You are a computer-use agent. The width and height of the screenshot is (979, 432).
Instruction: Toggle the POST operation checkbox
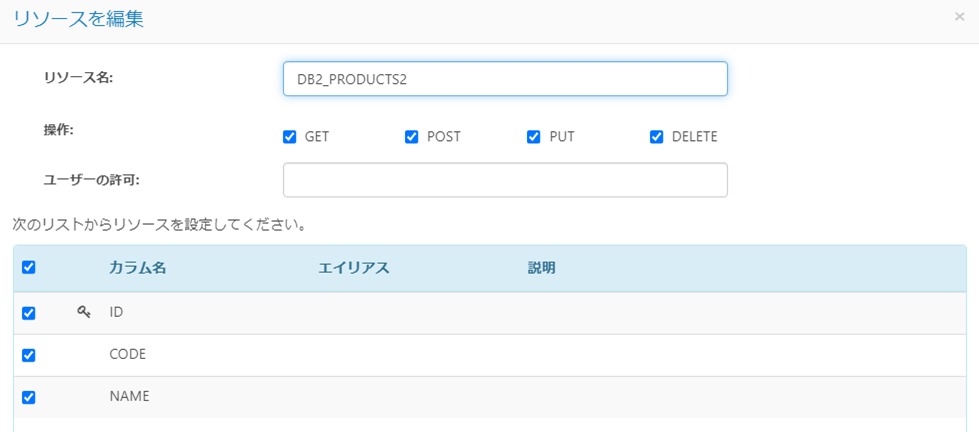[x=412, y=137]
